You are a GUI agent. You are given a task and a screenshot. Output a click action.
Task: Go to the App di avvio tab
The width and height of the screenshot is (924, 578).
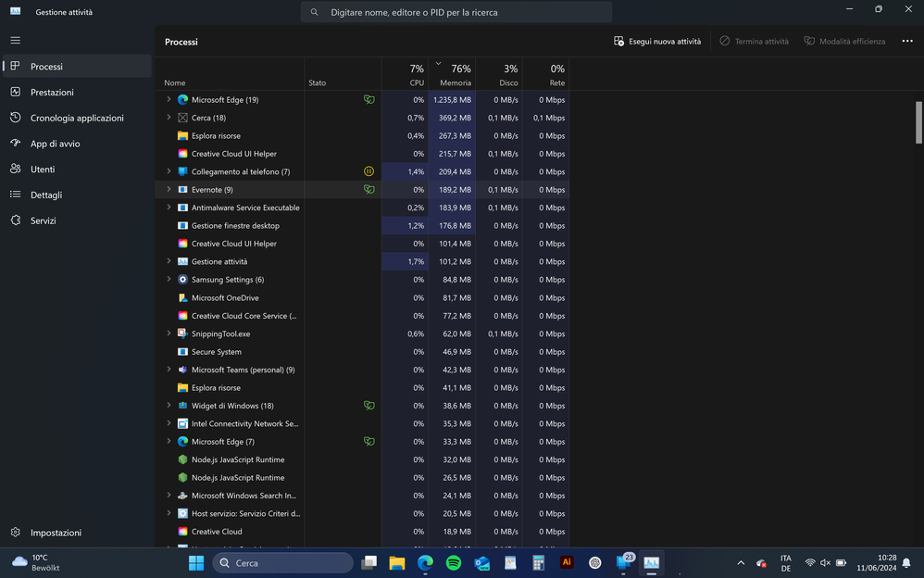(77, 144)
